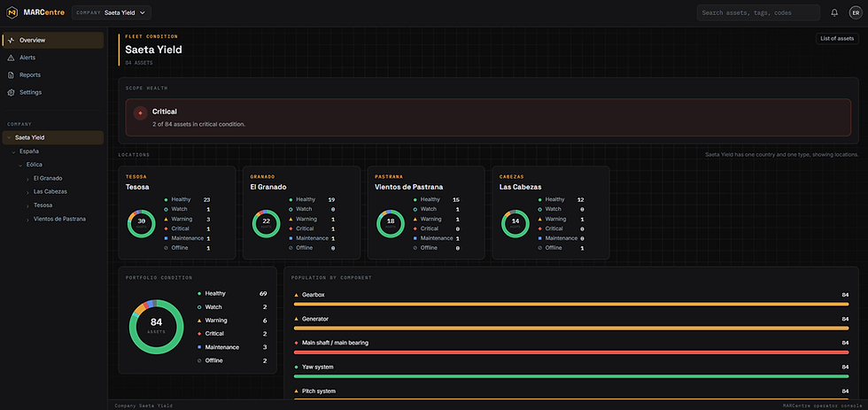Screen dimensions: 868x410
Task: Open the Las Cabezas location card title
Action: point(521,187)
